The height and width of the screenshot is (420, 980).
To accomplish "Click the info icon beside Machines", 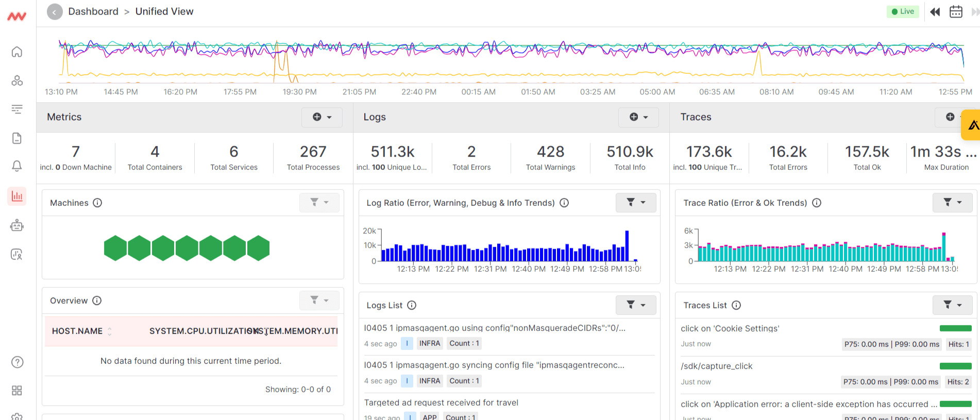I will point(97,203).
